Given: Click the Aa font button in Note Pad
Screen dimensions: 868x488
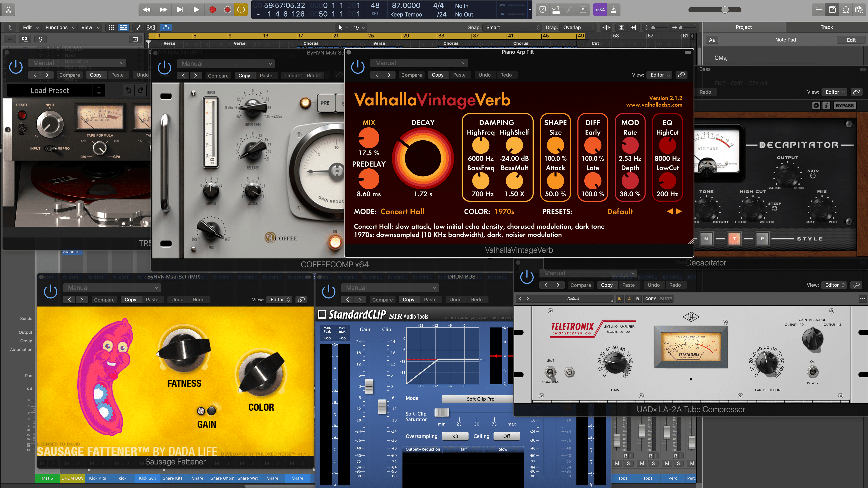Looking at the screenshot, I should tap(712, 40).
